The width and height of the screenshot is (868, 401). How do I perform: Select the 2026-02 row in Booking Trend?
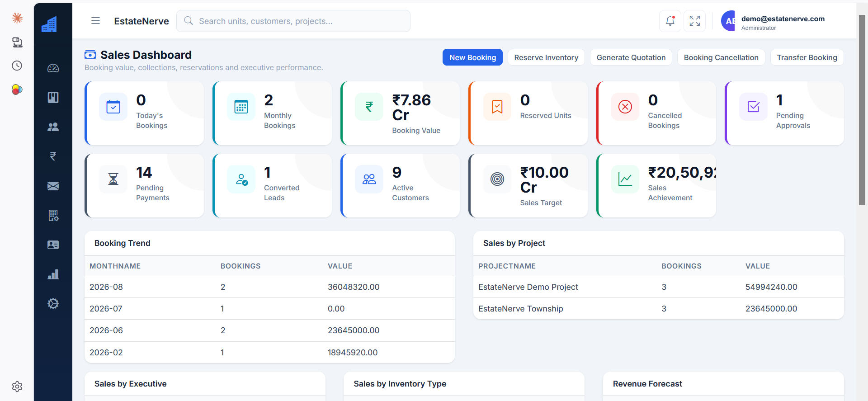[269, 352]
